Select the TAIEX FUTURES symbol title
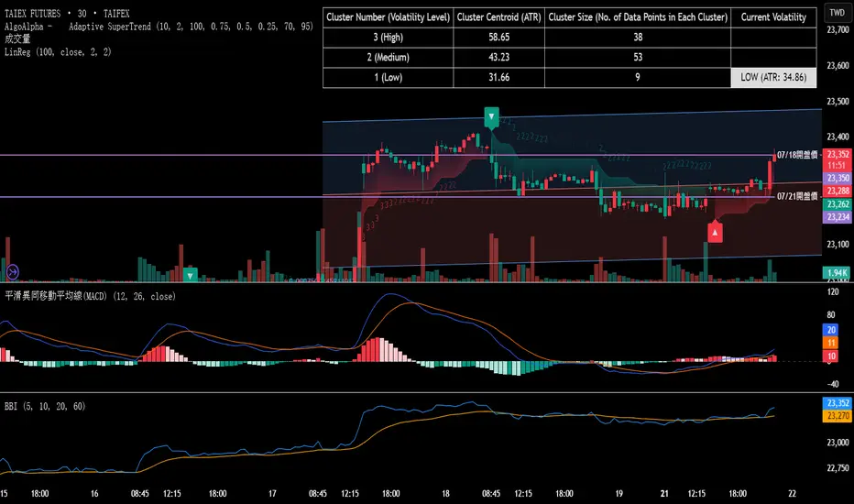This screenshot has width=854, height=504. point(67,14)
